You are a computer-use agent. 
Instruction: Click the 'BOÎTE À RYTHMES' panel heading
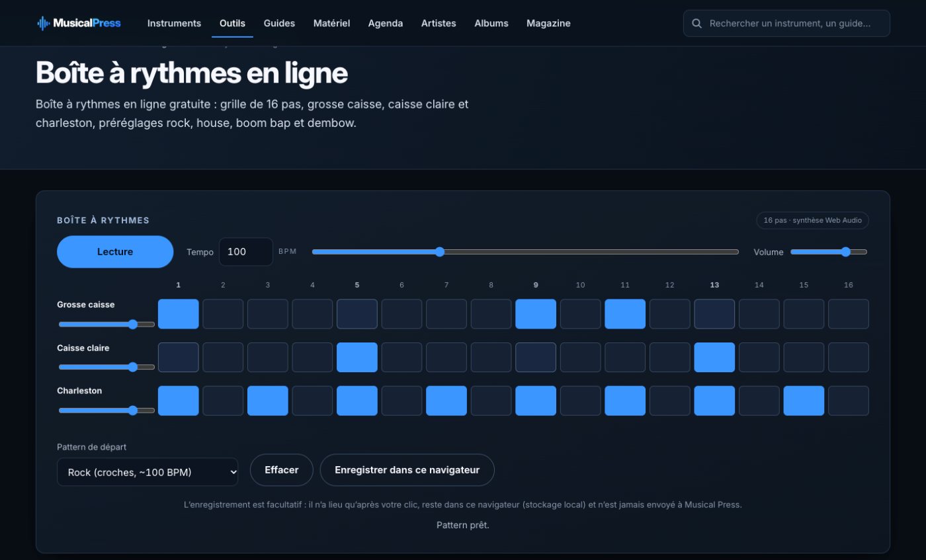point(103,220)
